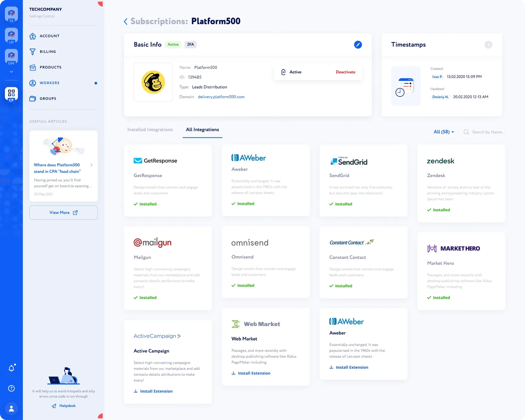
Task: Open the Products section
Action: pyautogui.click(x=51, y=67)
